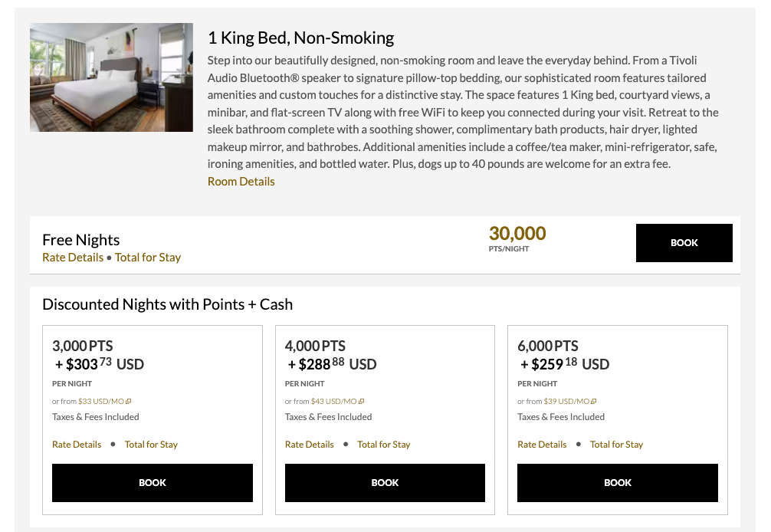Click the room photo of the king bed
The image size is (771, 532).
pos(110,77)
